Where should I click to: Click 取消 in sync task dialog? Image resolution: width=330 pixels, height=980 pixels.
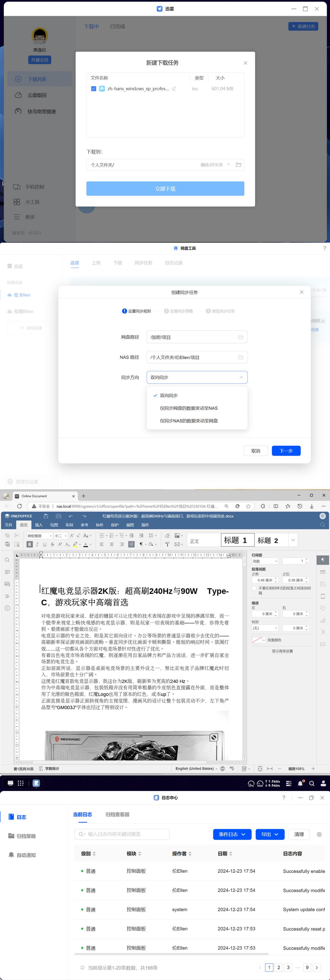point(256,451)
